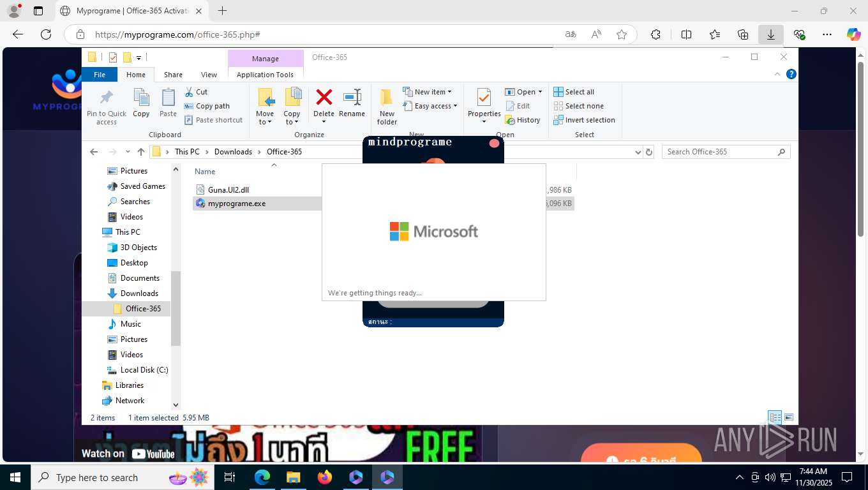Open Explorer help question mark icon
The width and height of the screenshot is (868, 490).
click(791, 74)
